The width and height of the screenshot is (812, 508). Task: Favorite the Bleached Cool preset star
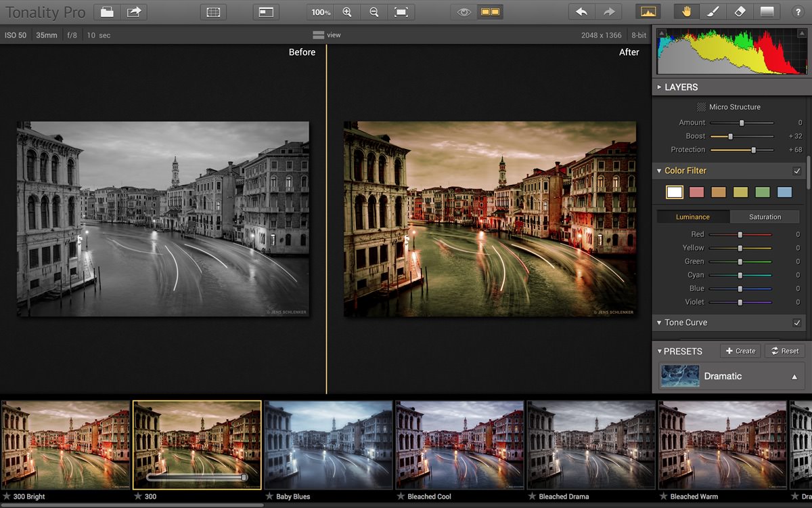pyautogui.click(x=401, y=496)
